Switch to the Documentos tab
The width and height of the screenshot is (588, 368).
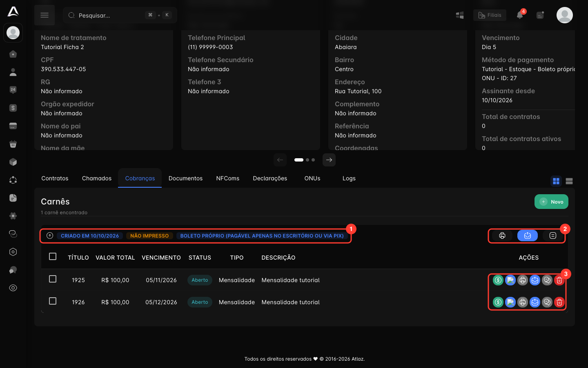(x=185, y=178)
